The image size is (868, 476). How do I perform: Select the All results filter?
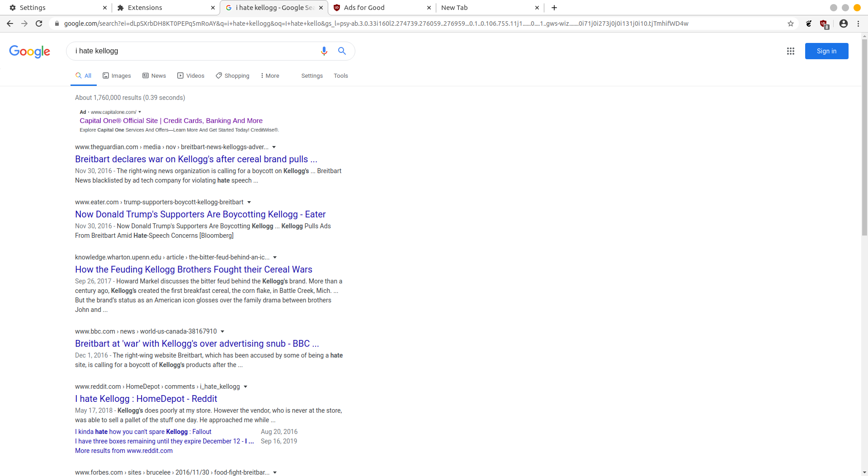84,75
